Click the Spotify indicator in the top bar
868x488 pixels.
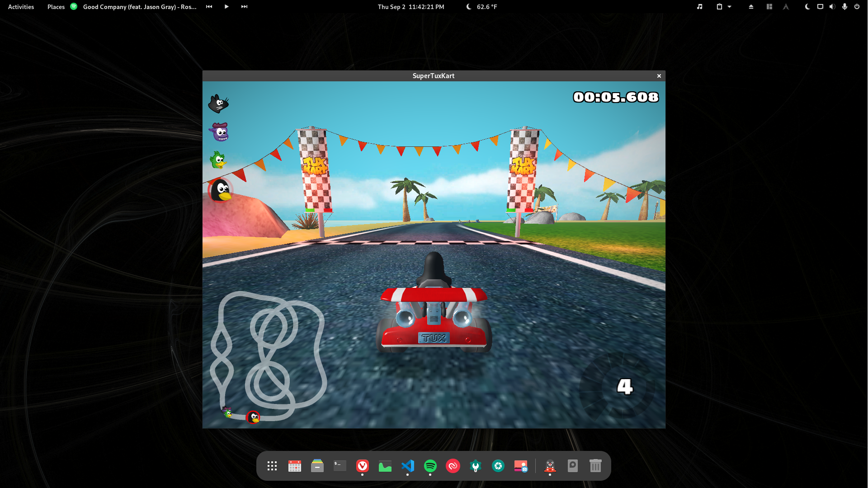tap(74, 6)
